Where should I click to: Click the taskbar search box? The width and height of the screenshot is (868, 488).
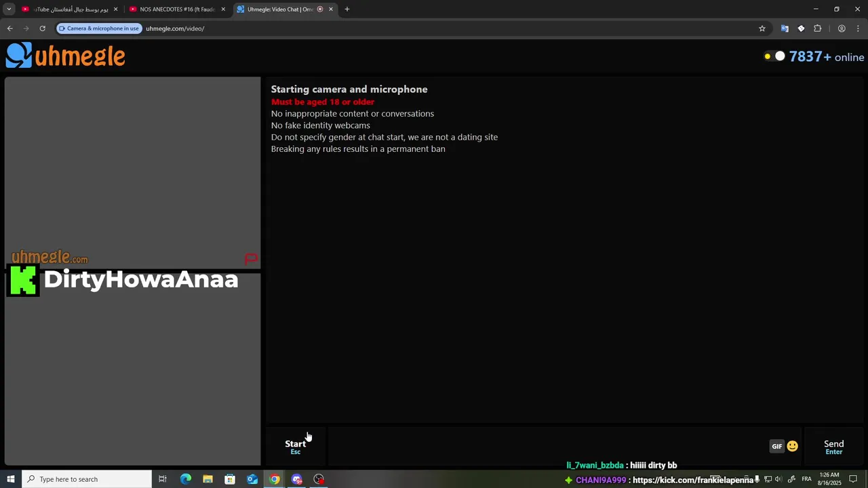[x=87, y=479]
